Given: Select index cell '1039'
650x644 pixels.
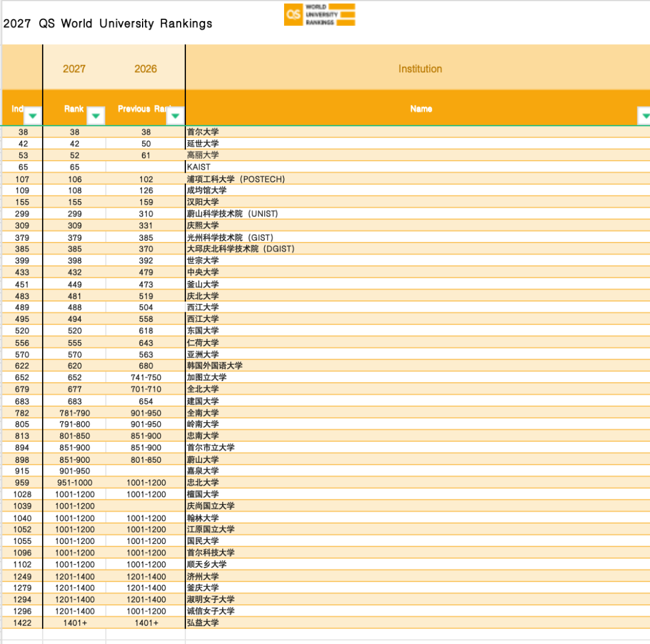Looking at the screenshot, I should point(22,506).
